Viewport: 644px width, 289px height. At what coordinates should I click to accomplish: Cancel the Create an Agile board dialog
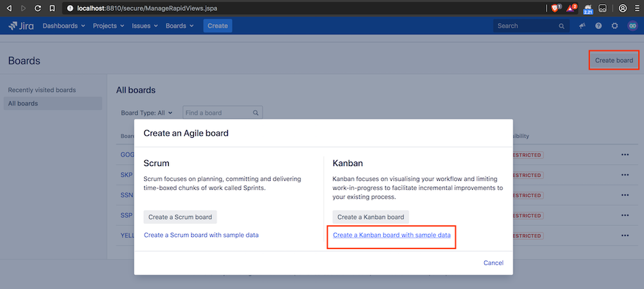tap(493, 263)
